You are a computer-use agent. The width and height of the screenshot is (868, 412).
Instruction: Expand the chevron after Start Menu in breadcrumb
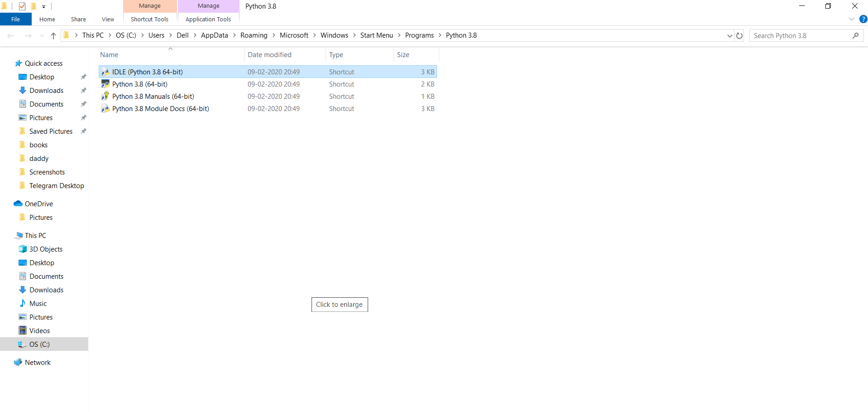[x=399, y=35]
